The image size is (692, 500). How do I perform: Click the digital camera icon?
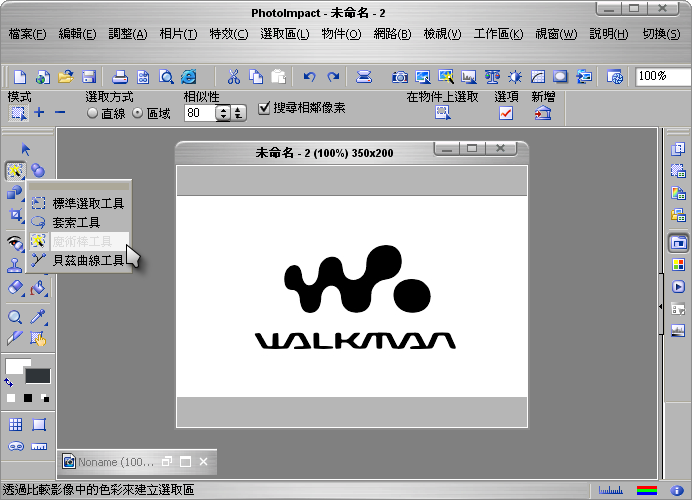pos(400,77)
